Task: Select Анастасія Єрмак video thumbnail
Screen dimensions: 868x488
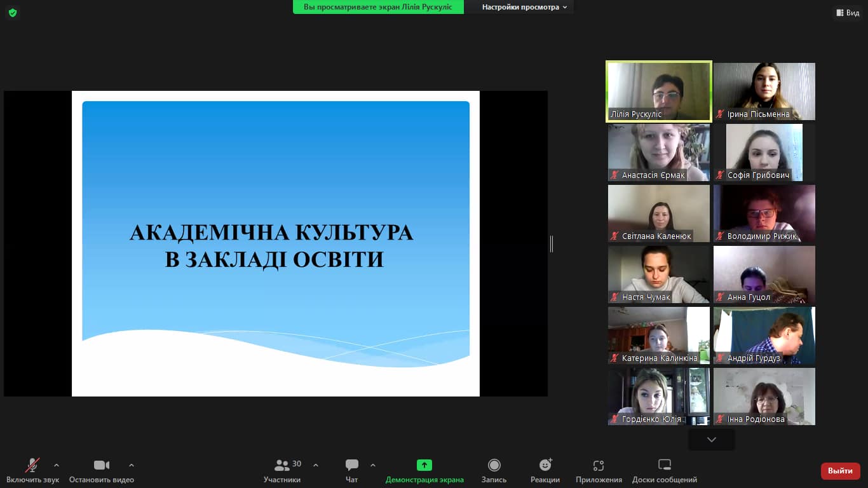Action: click(x=659, y=152)
